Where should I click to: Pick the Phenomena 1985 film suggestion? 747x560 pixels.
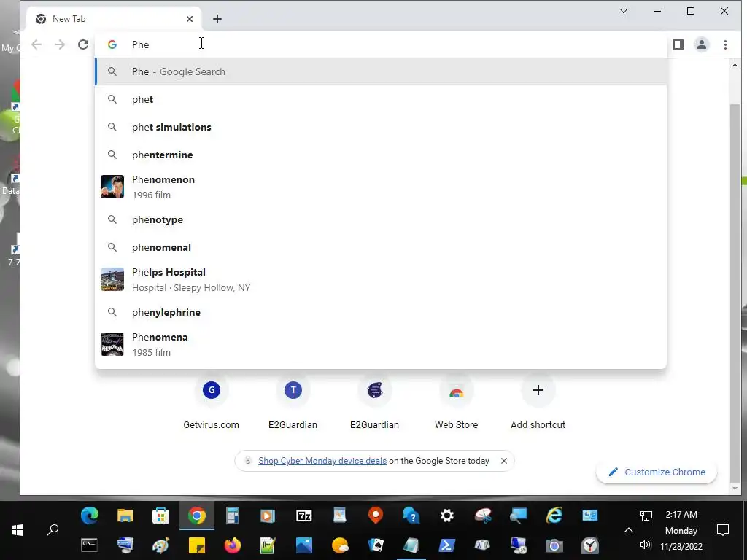[x=381, y=344]
